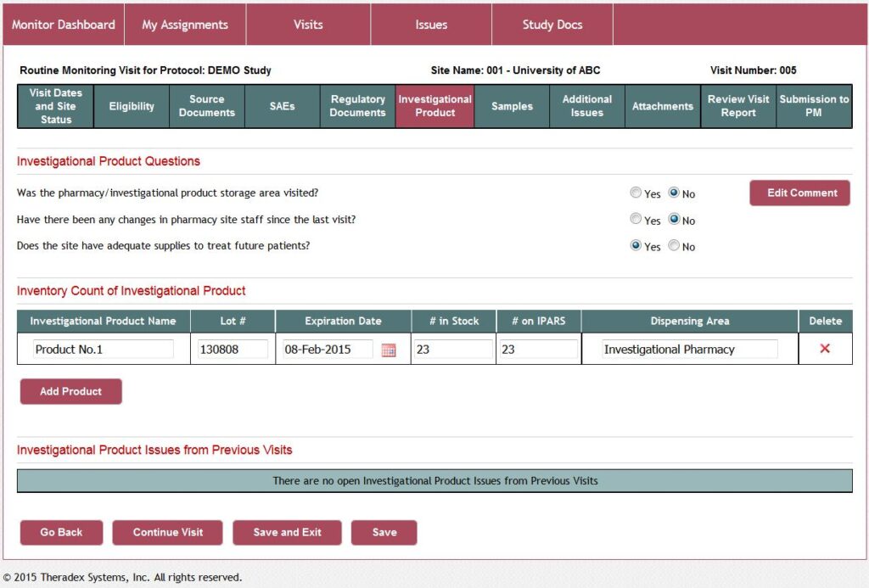The width and height of the screenshot is (869, 588).
Task: Select No for adequate supplies question
Action: point(674,246)
